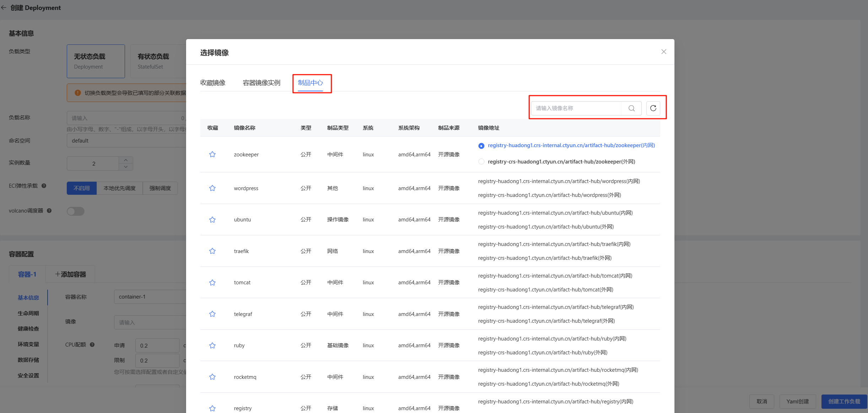Screen dimensions: 868x413
Task: Click the image name search field
Action: [x=576, y=108]
